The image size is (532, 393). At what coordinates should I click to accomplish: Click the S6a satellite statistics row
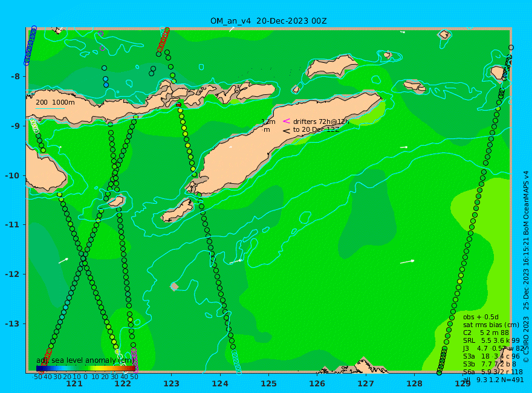[x=493, y=372]
